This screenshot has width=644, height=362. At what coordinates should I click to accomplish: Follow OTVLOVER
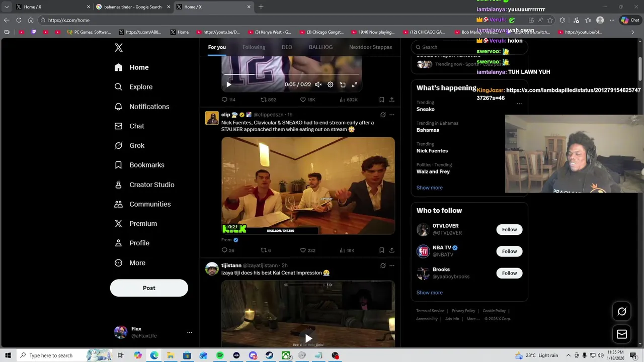[509, 230]
